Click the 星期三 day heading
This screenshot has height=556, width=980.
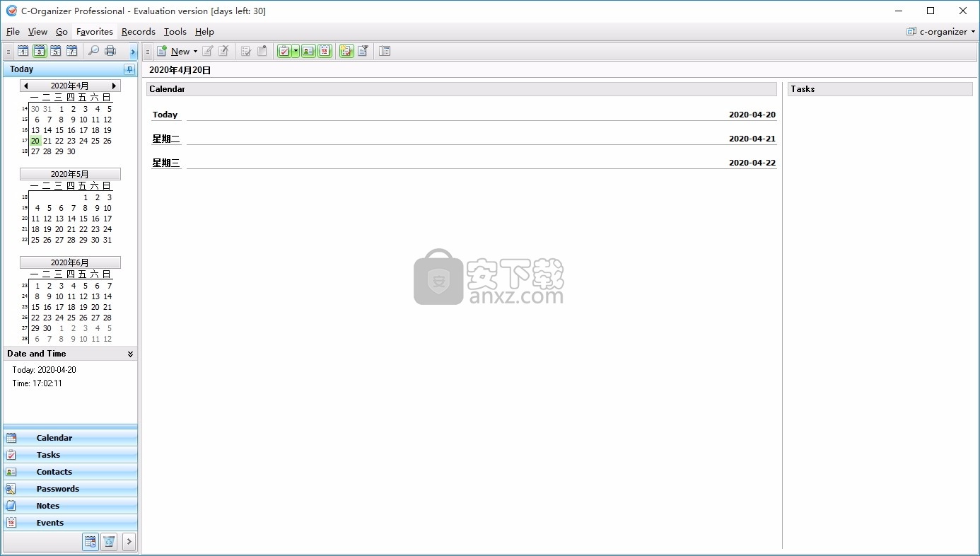coord(166,163)
